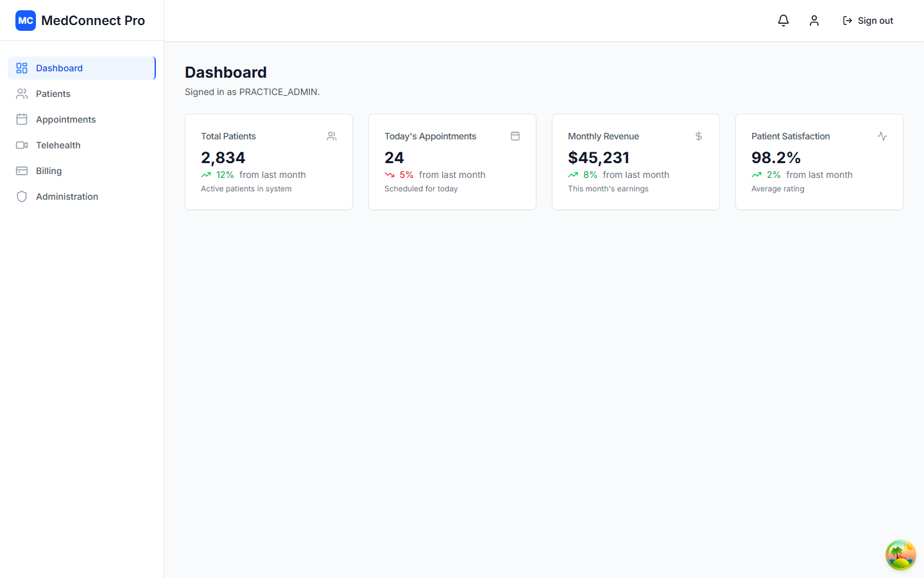Click the red downward trend arrow beside 5%
Screen dimensions: 924x578
[x=389, y=175]
